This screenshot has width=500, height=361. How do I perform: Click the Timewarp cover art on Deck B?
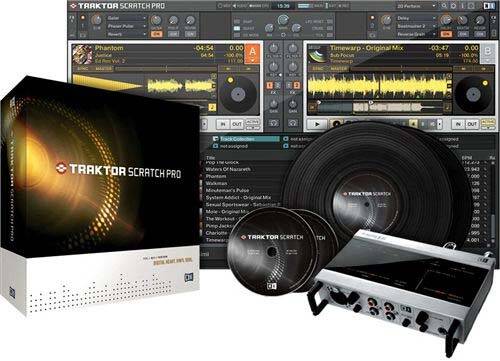click(317, 54)
